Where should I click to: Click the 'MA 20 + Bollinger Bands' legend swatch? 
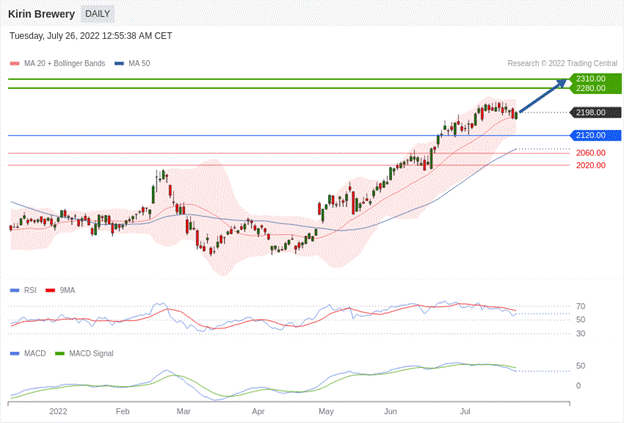[x=15, y=63]
